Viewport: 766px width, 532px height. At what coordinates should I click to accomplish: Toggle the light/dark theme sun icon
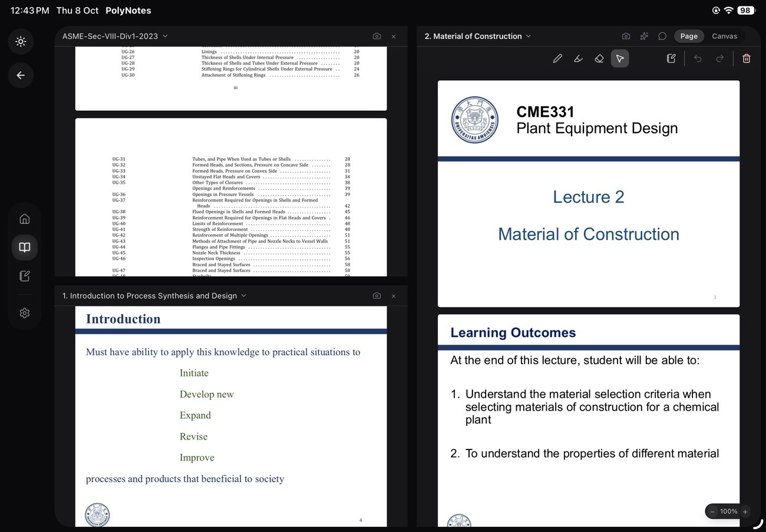[x=21, y=42]
